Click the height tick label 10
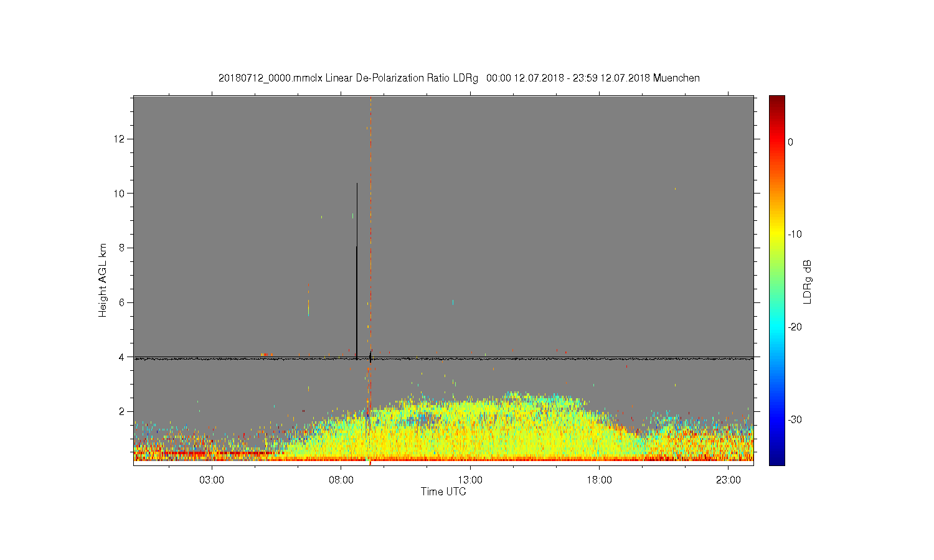The height and width of the screenshot is (560, 934). point(119,193)
